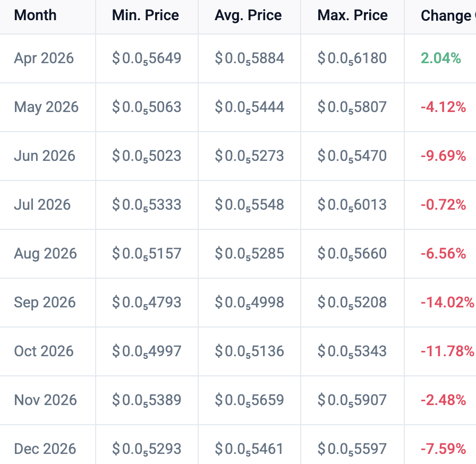Click the -11.78% change for Oct 2026
Image resolution: width=476 pixels, height=464 pixels.
point(447,351)
